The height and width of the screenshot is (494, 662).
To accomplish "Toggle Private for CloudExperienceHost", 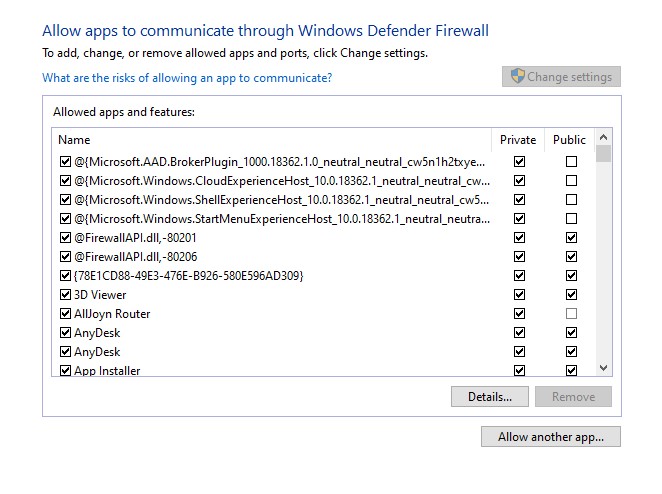I will click(x=519, y=181).
